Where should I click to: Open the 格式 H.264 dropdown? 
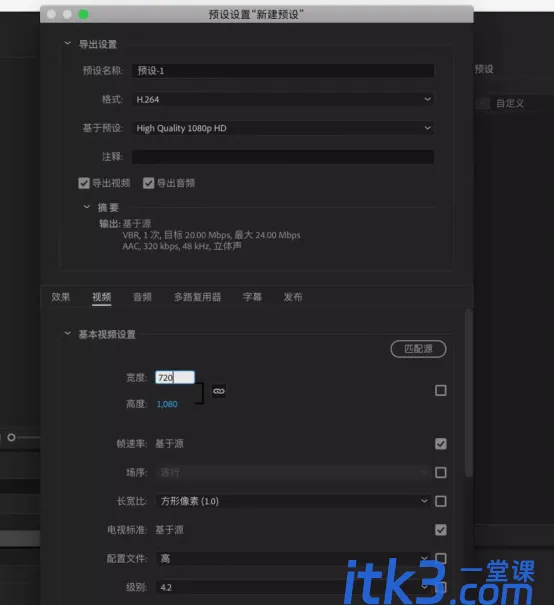click(283, 99)
